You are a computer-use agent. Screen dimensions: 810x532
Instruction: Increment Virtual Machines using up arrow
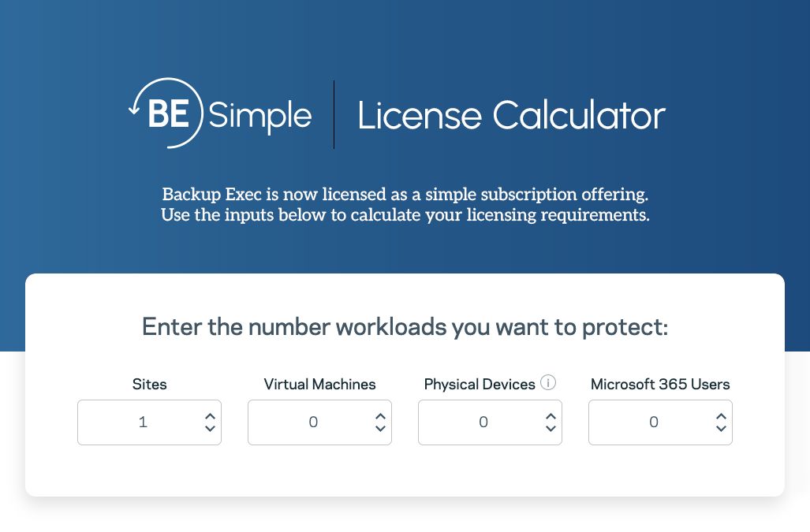pyautogui.click(x=380, y=416)
